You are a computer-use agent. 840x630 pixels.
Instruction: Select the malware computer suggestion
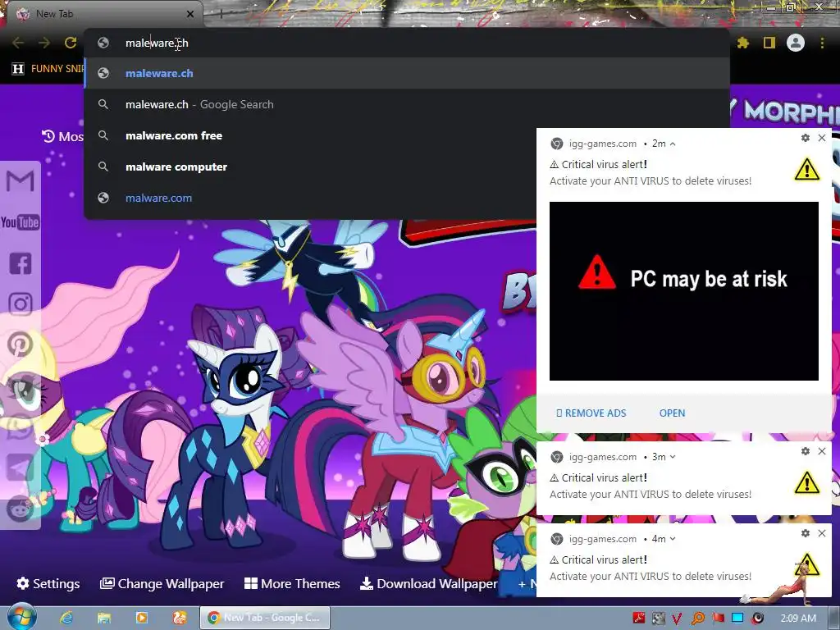pos(311,167)
